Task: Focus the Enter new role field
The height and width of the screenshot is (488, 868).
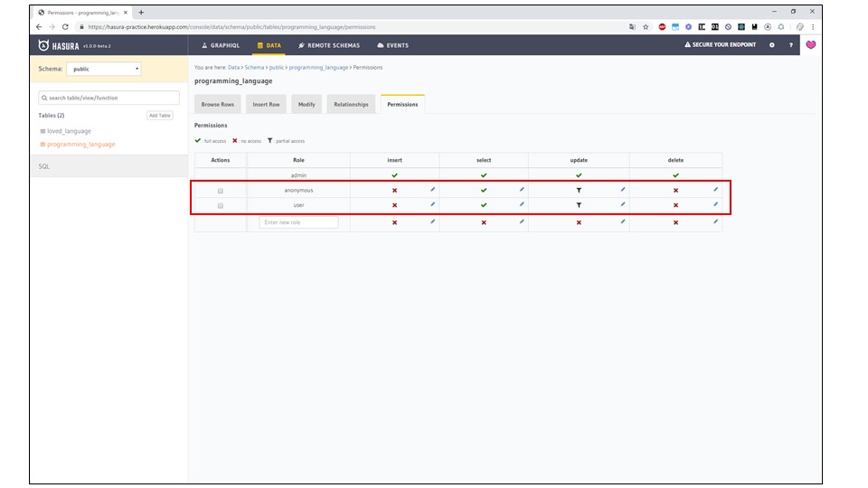Action: click(x=298, y=222)
